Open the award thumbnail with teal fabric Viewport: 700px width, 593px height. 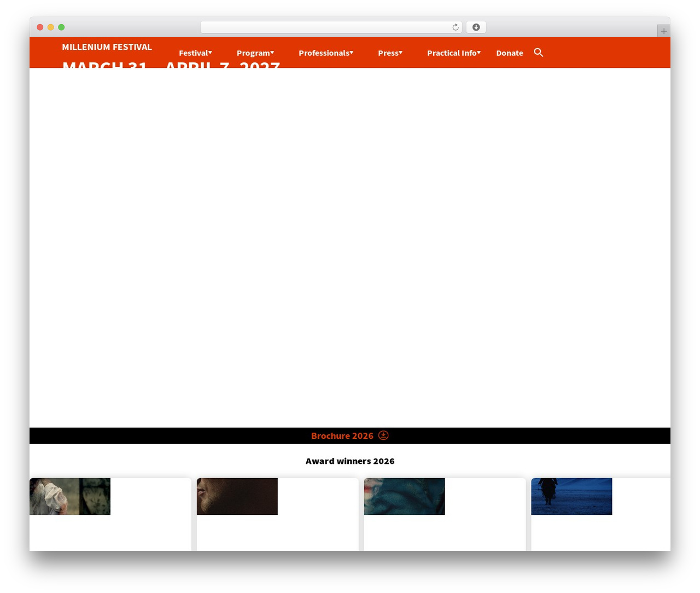[x=405, y=496]
